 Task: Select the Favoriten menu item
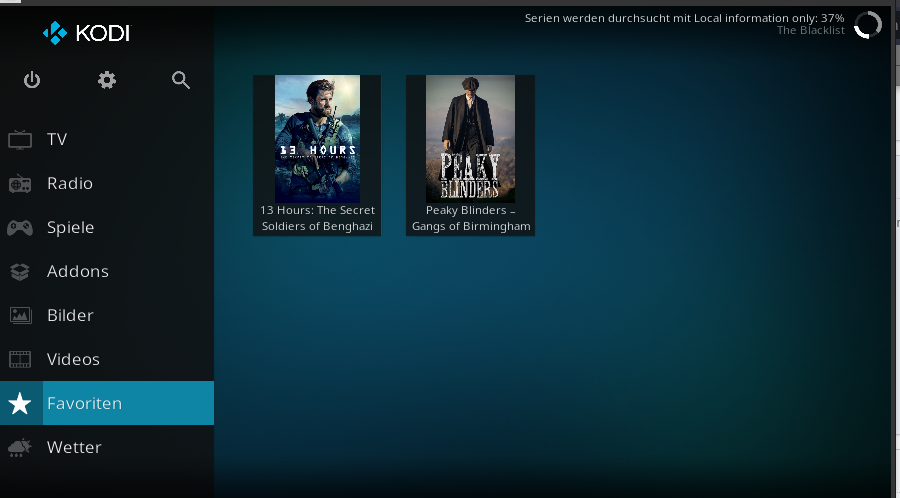pos(107,403)
